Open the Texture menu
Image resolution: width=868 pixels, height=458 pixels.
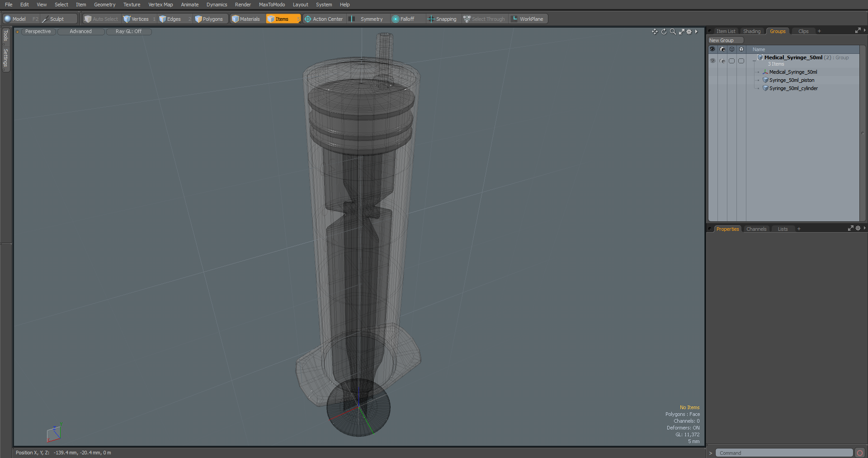click(132, 5)
